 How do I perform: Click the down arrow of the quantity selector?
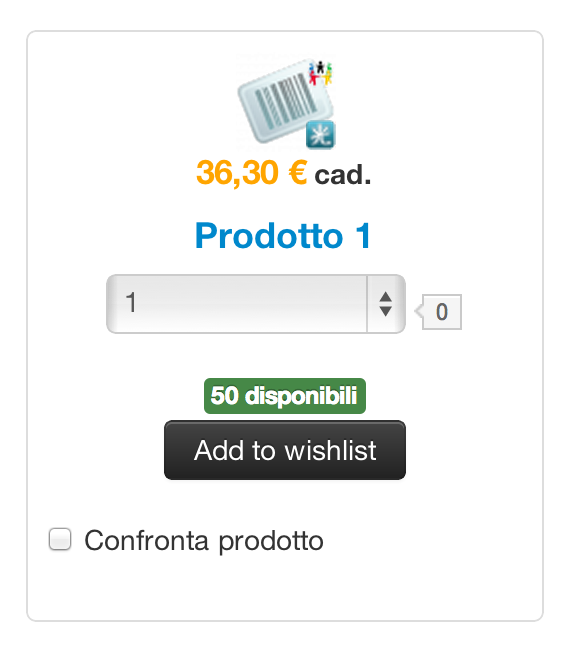pos(385,311)
